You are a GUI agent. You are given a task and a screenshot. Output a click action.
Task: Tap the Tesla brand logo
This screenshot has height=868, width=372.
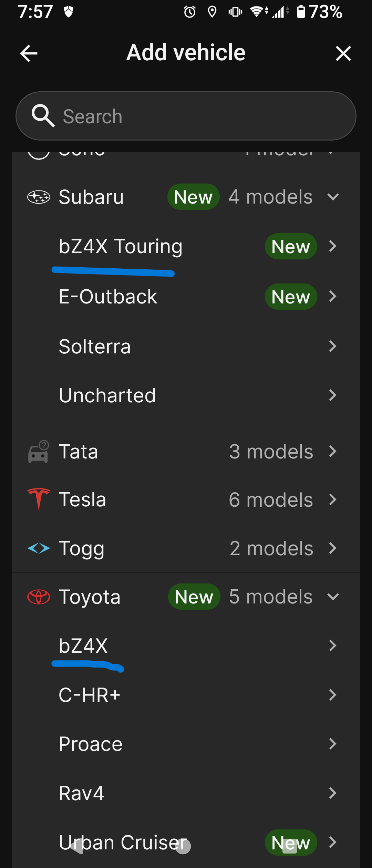(39, 499)
